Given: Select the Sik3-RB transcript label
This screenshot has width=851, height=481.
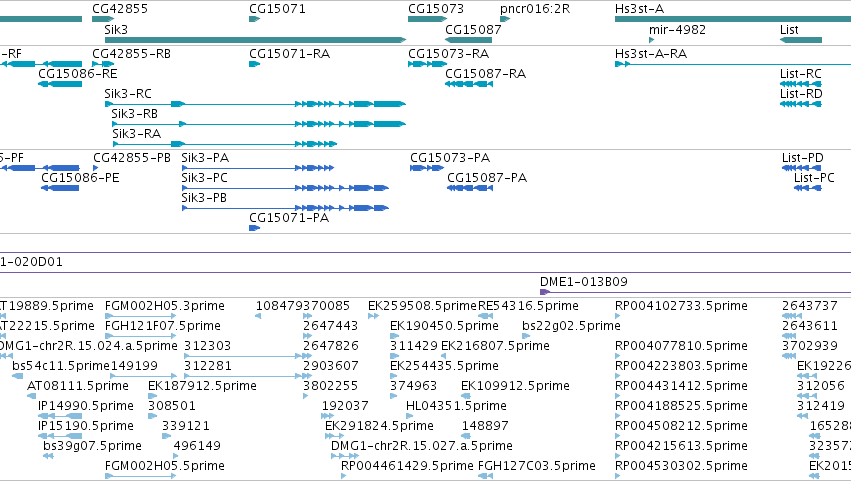Looking at the screenshot, I should click(x=135, y=114).
